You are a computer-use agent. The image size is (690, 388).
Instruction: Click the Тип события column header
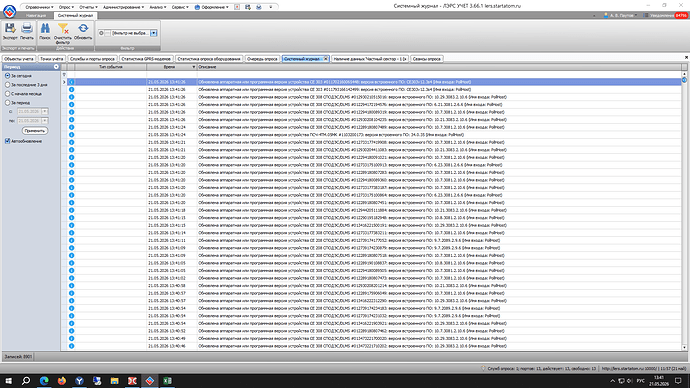(x=111, y=67)
